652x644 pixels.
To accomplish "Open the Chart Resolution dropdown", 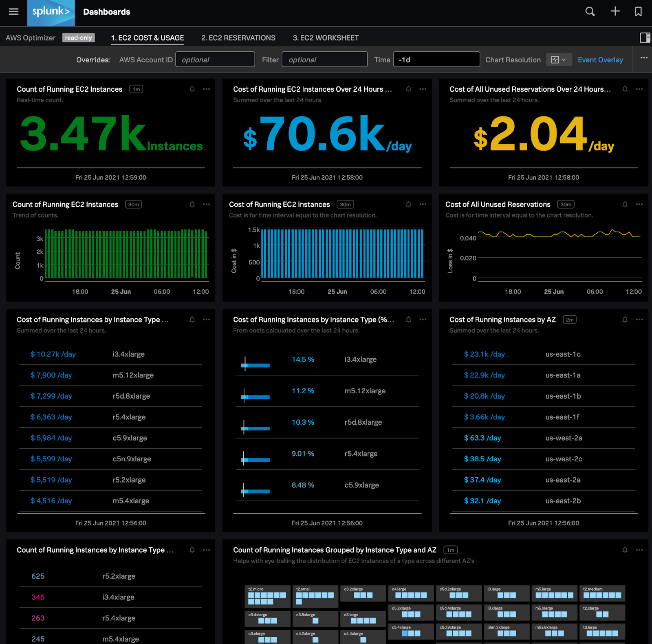I will coord(558,60).
